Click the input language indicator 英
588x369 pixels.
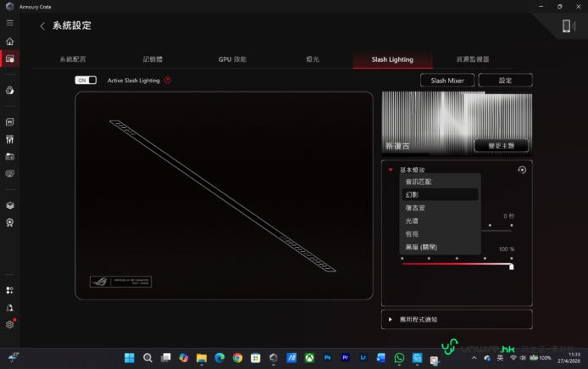(500, 358)
